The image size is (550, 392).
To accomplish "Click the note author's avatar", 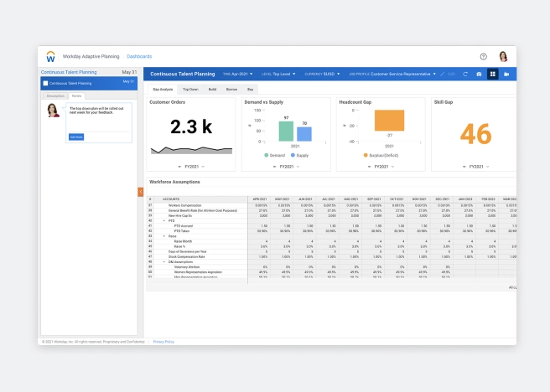I will point(53,110).
